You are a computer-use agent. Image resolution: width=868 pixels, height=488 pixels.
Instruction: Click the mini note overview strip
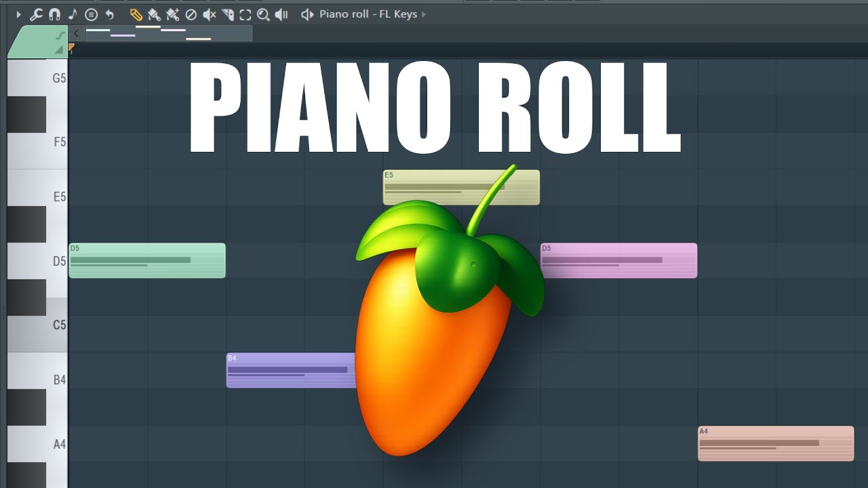point(169,33)
